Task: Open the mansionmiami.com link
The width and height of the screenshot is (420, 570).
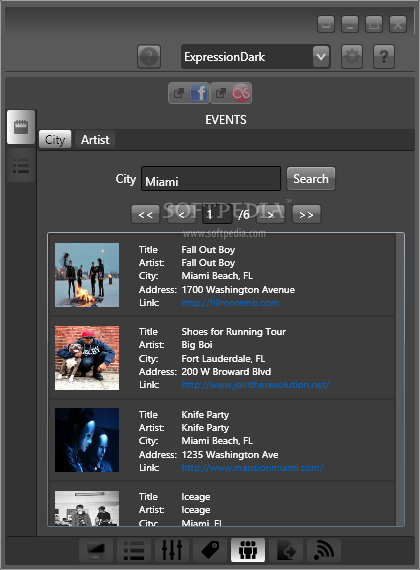Action: 252,467
